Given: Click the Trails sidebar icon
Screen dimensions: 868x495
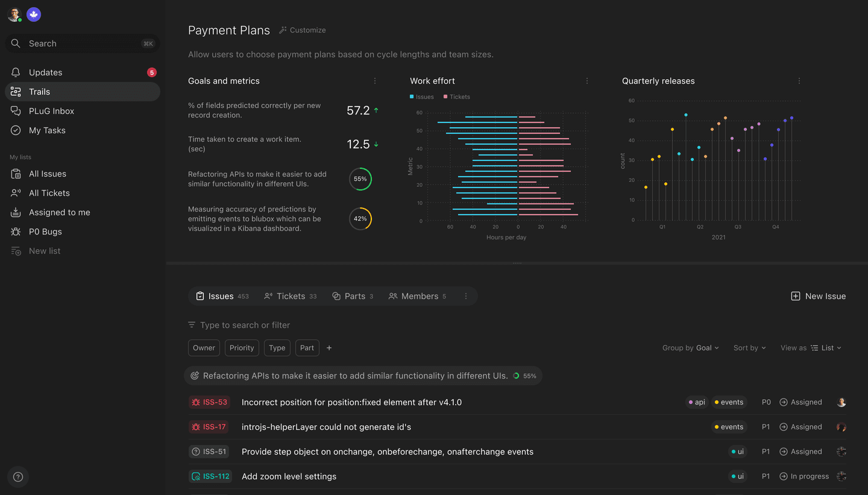Looking at the screenshot, I should pyautogui.click(x=16, y=92).
